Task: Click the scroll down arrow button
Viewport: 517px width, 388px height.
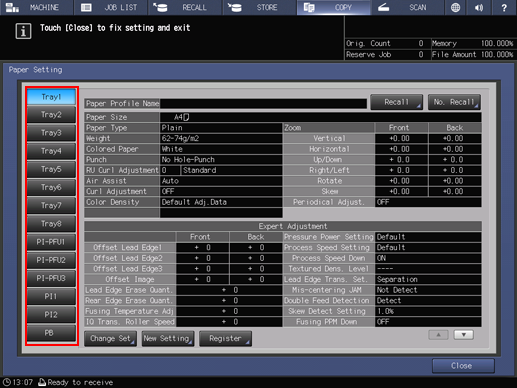Action: point(464,335)
